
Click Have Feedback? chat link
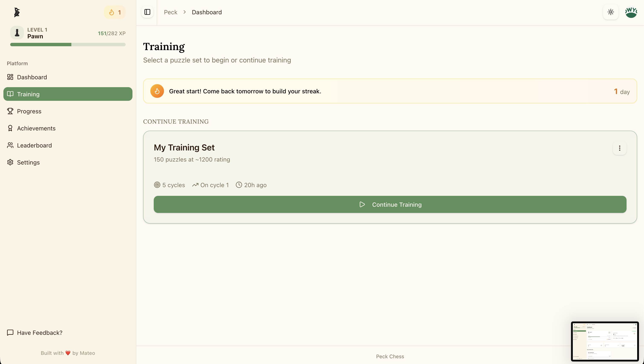[39, 332]
